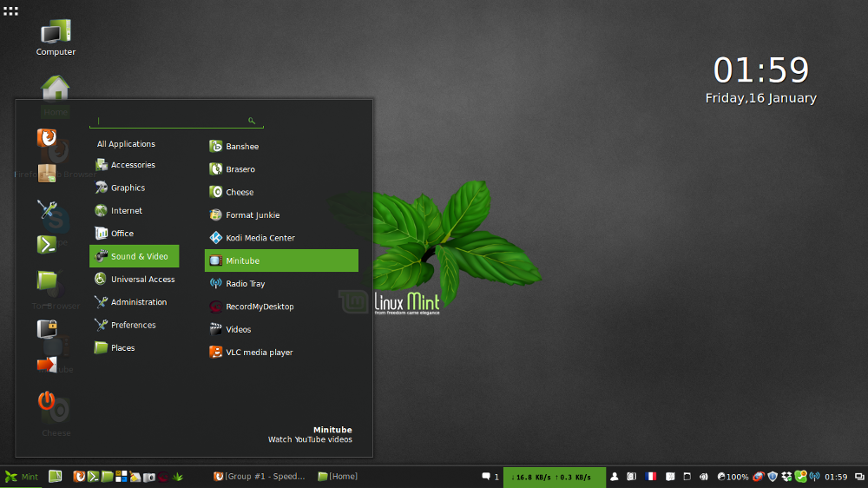Click the 100% battery indicator
Screen dimensions: 868x488
733,477
